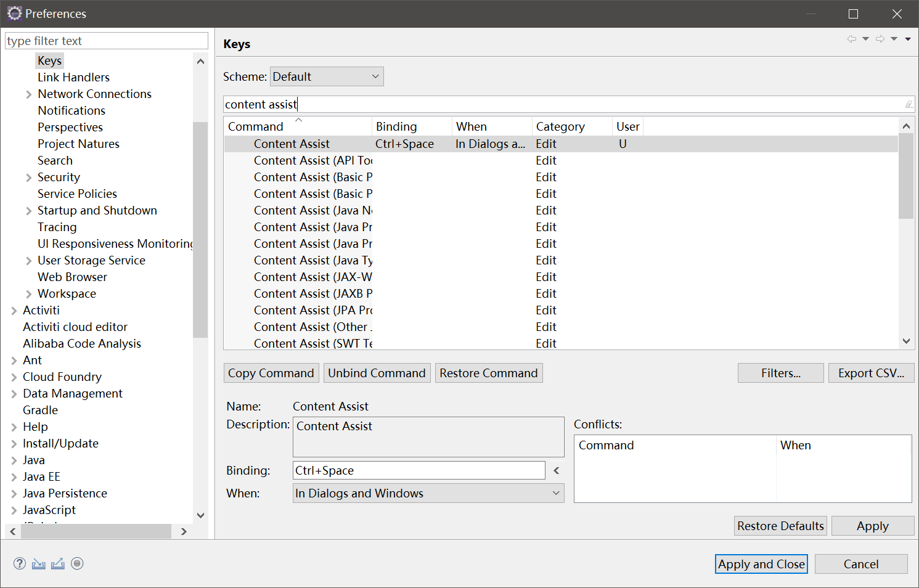Select Link Handlers in preference tree
The image size is (919, 588).
pos(73,77)
